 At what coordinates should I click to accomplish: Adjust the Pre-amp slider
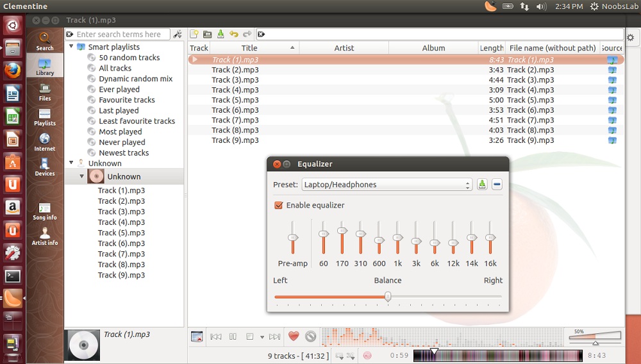[x=293, y=237]
